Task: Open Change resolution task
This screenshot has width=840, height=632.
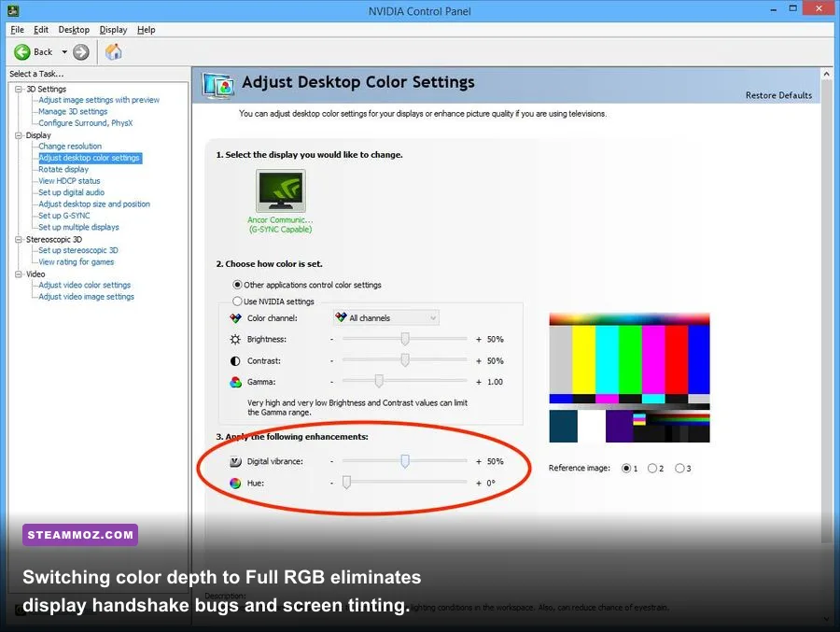Action: [70, 147]
